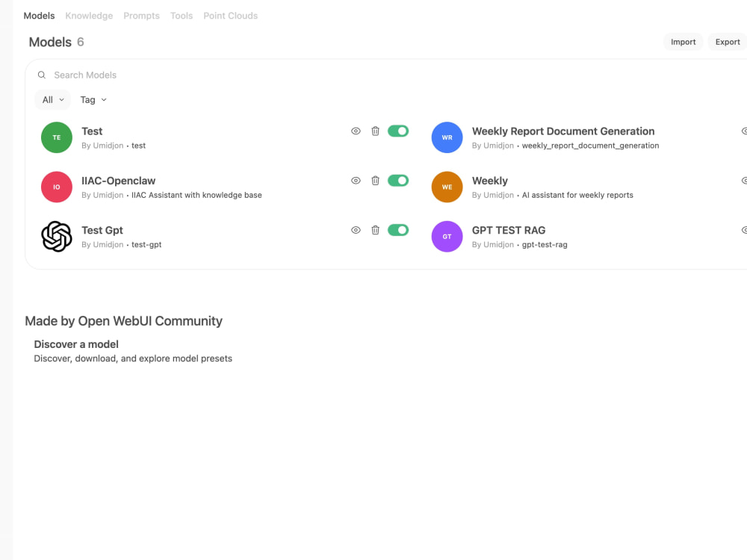
Task: Toggle visibility eye for IIAC-Openclaw model
Action: pos(356,181)
